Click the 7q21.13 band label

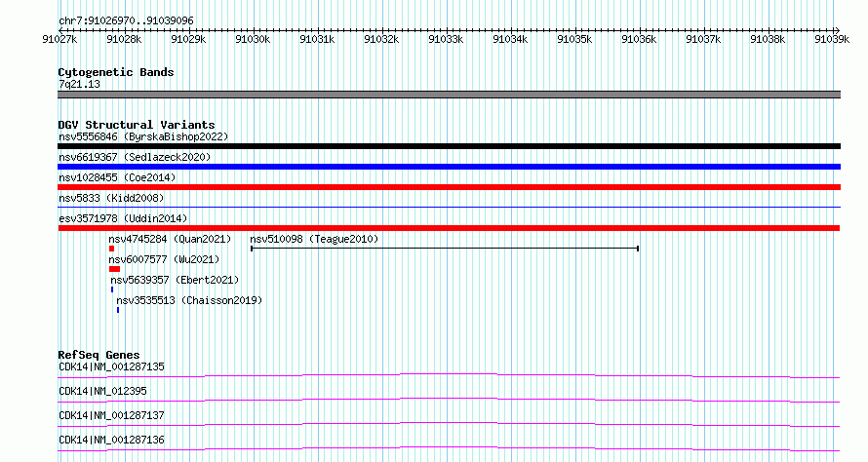[80, 84]
